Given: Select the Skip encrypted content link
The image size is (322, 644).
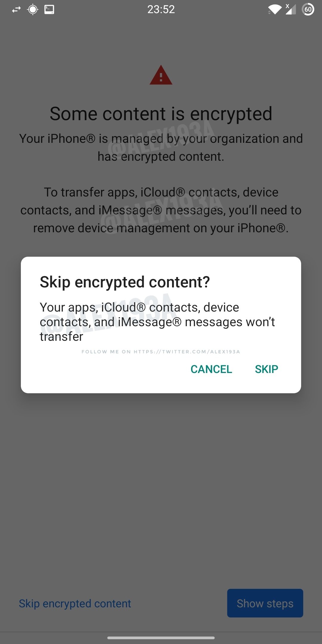Looking at the screenshot, I should click(x=75, y=603).
